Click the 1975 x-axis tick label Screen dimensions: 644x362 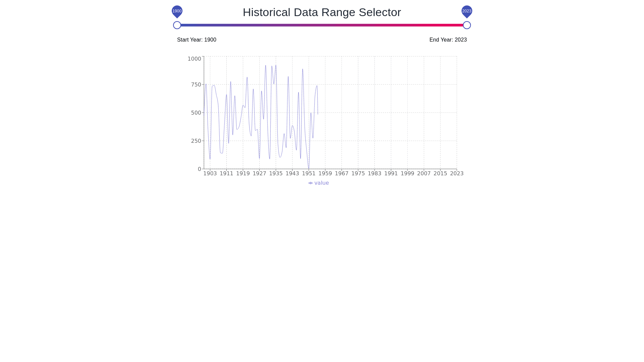[358, 174]
